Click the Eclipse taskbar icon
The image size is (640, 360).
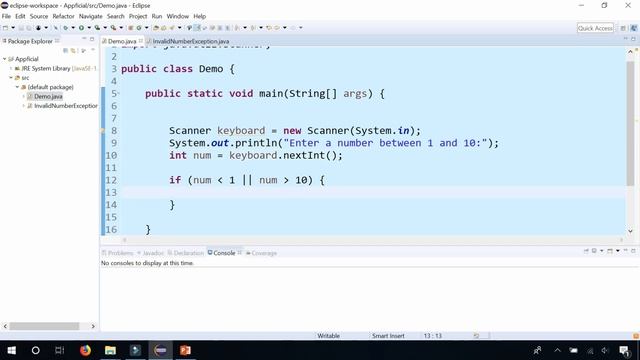160,350
